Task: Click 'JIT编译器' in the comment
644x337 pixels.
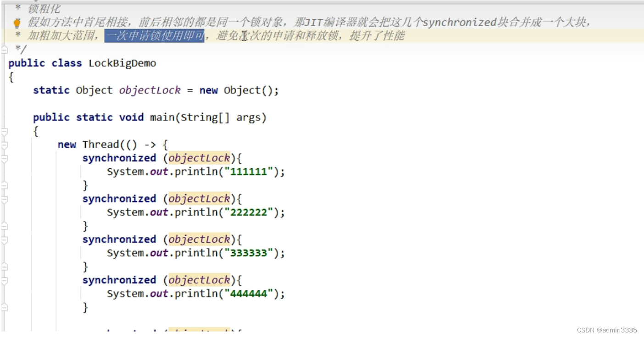Action: [330, 22]
